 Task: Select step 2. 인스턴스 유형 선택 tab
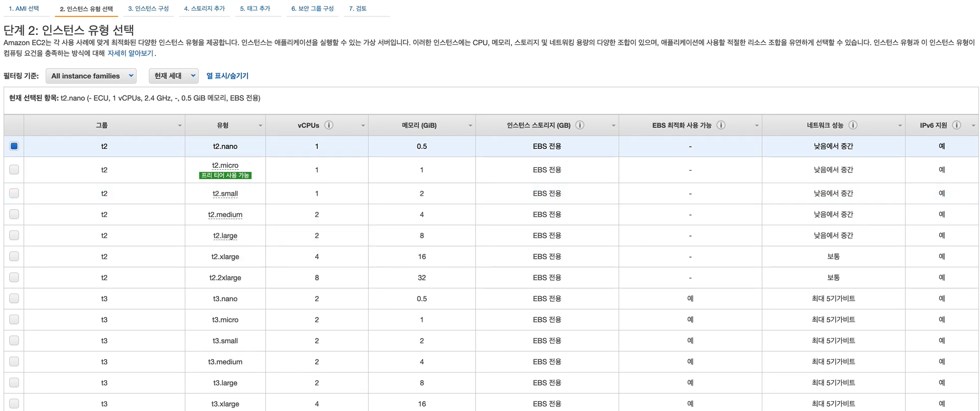(86, 9)
